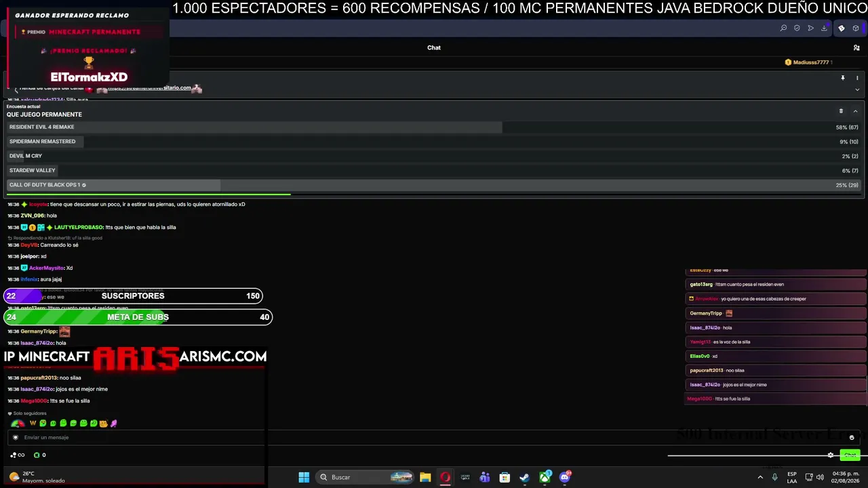Delete the current poll with trash icon

click(841, 111)
